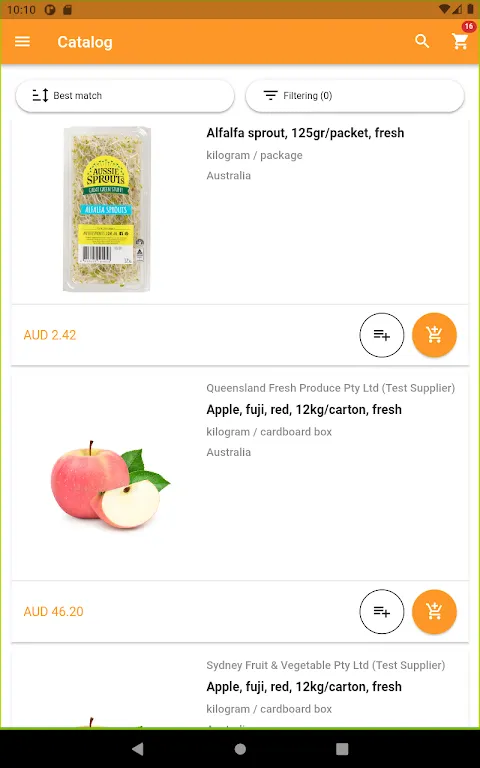Image resolution: width=480 pixels, height=768 pixels.
Task: Add Alfalfa sprout to a list
Action: pos(382,335)
